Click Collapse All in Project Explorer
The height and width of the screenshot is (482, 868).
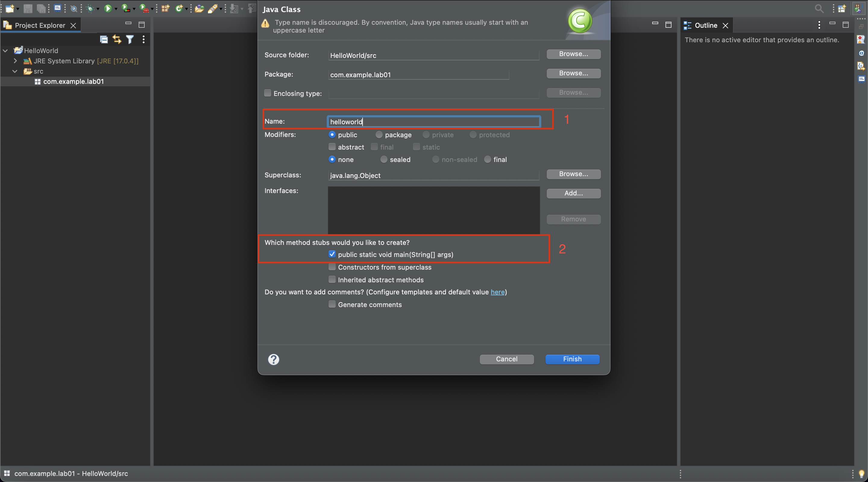pos(104,40)
